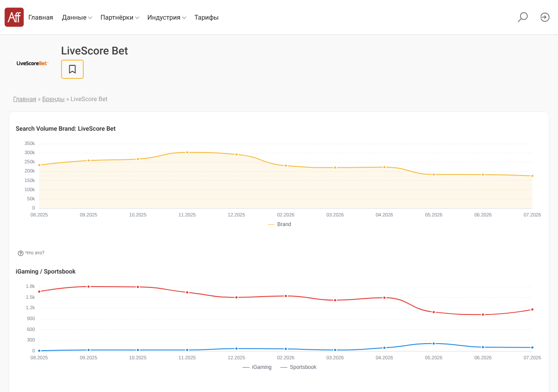The image size is (558, 392).
Task: Click the Brand data point for 05.2026
Action: 434,174
